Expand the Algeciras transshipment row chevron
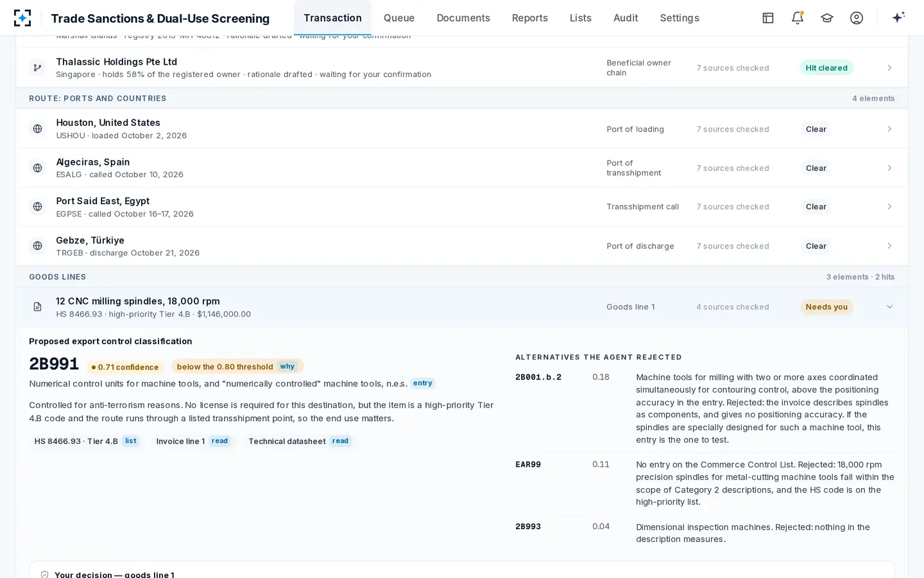Viewport: 924px width, 578px height. (889, 168)
